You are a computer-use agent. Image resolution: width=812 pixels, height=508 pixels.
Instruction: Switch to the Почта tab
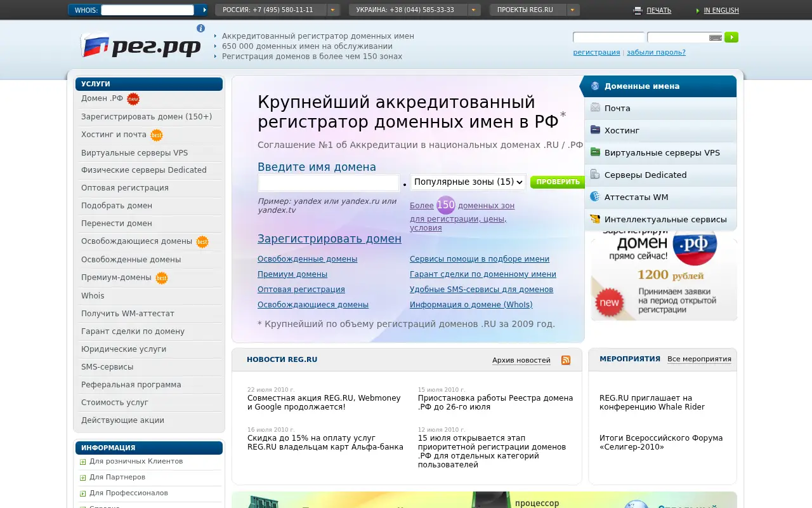click(660, 109)
